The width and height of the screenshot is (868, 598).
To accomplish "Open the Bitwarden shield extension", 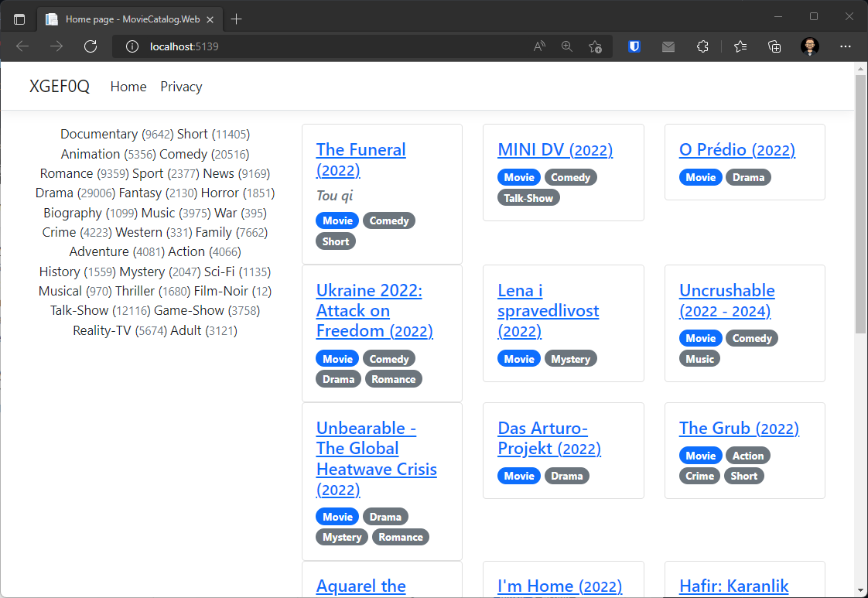I will [x=634, y=46].
